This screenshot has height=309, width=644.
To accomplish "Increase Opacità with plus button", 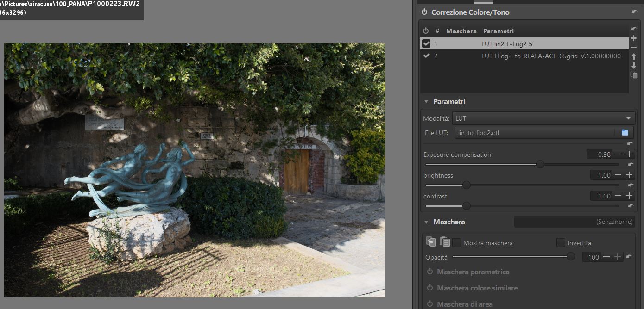I will [x=618, y=257].
